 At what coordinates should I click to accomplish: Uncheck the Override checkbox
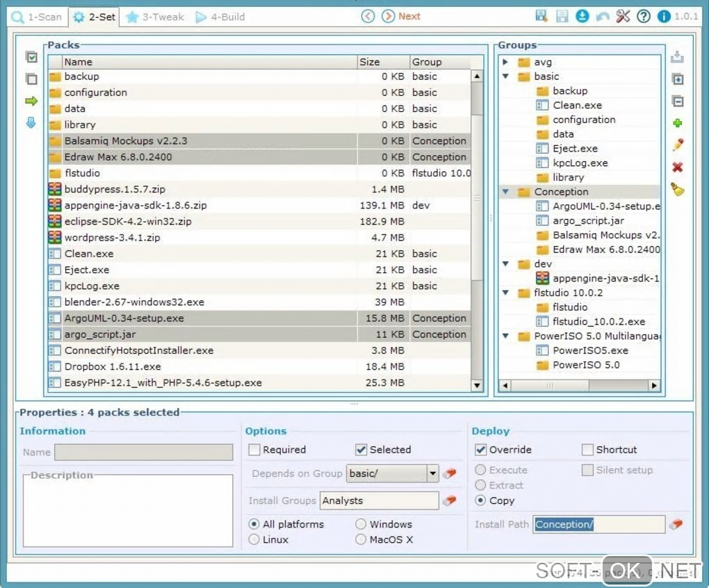click(x=480, y=450)
